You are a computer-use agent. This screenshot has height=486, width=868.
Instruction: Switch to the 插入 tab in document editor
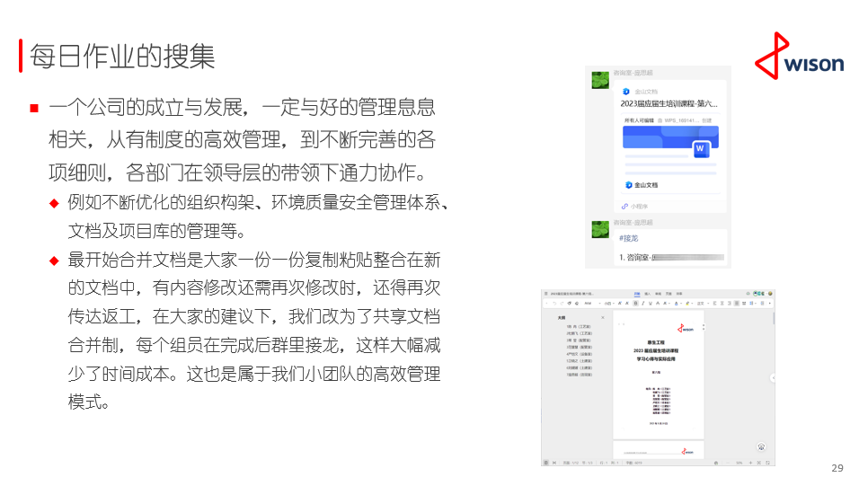pos(647,294)
